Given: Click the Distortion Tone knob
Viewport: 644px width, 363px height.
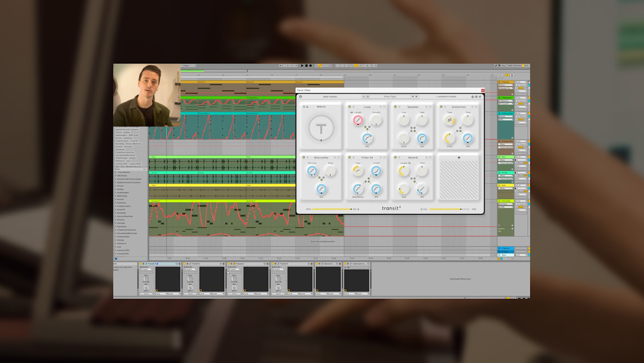Looking at the screenshot, I should (468, 120).
